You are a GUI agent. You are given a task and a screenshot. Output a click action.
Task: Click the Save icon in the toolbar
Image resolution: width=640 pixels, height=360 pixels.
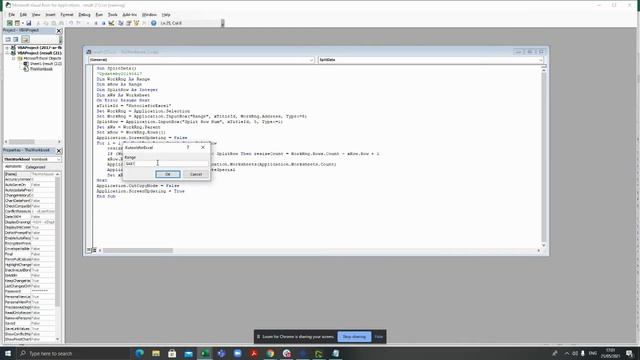29,23
